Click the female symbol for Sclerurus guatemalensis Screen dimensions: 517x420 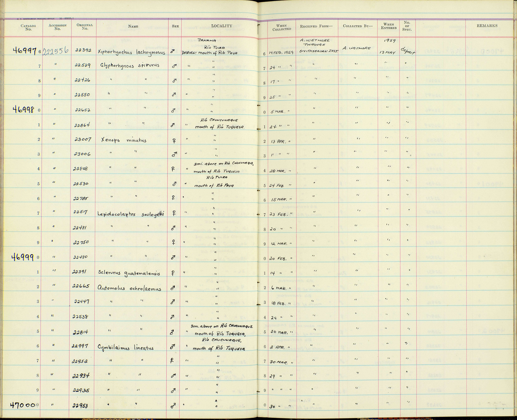173,273
